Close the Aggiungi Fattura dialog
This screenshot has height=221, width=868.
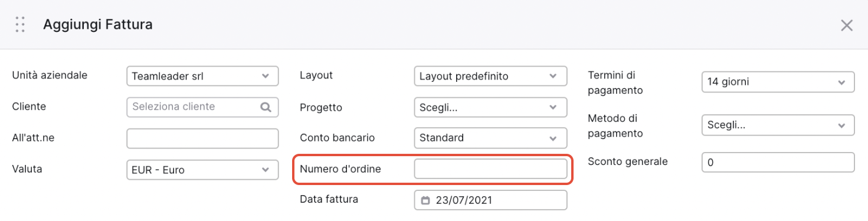[x=847, y=25]
